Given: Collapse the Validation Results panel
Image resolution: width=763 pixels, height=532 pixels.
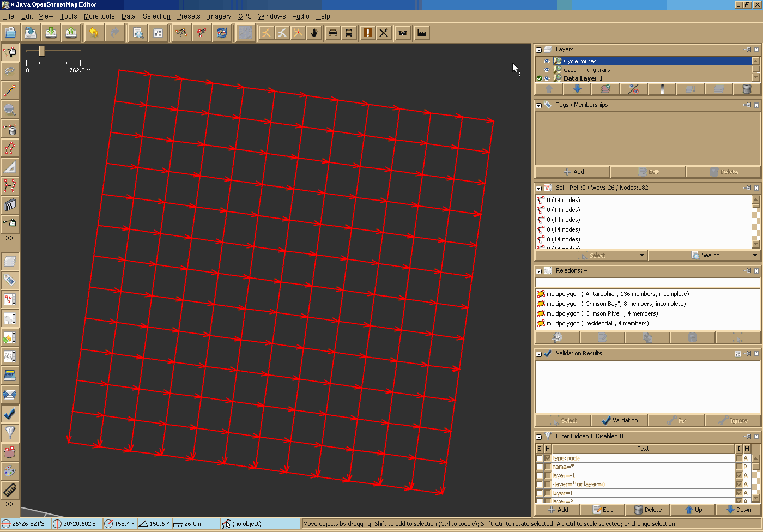Looking at the screenshot, I should (538, 354).
